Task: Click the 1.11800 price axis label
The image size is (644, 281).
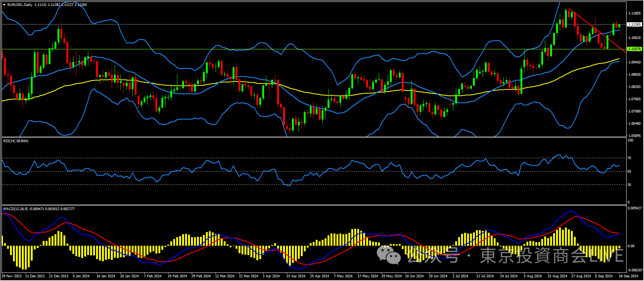Action: tap(634, 13)
